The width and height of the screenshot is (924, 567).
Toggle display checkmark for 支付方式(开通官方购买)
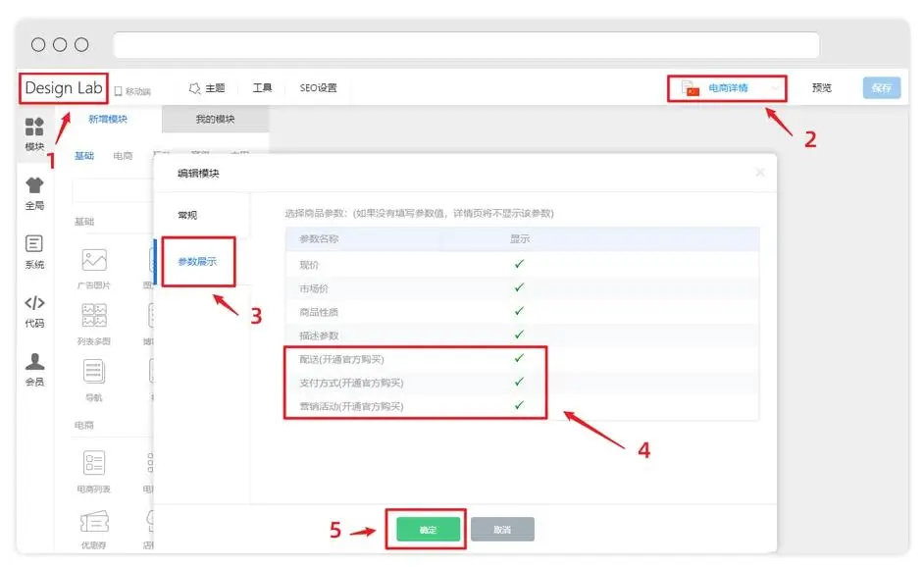[x=519, y=382]
